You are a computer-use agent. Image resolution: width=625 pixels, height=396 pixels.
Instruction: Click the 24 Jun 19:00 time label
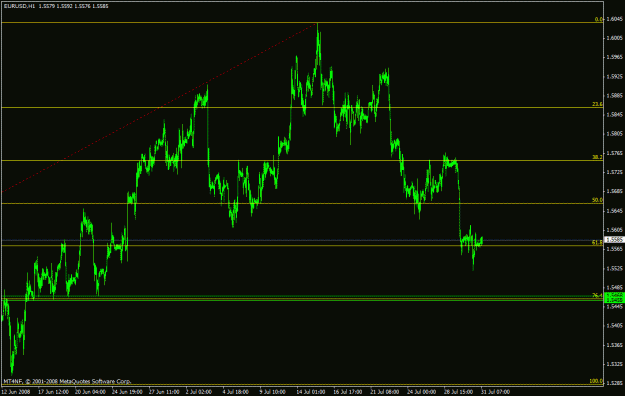pyautogui.click(x=128, y=392)
